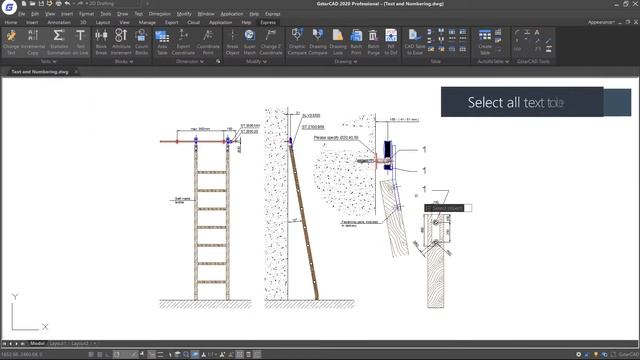Click the Save icon in quick access toolbar

point(41,4)
